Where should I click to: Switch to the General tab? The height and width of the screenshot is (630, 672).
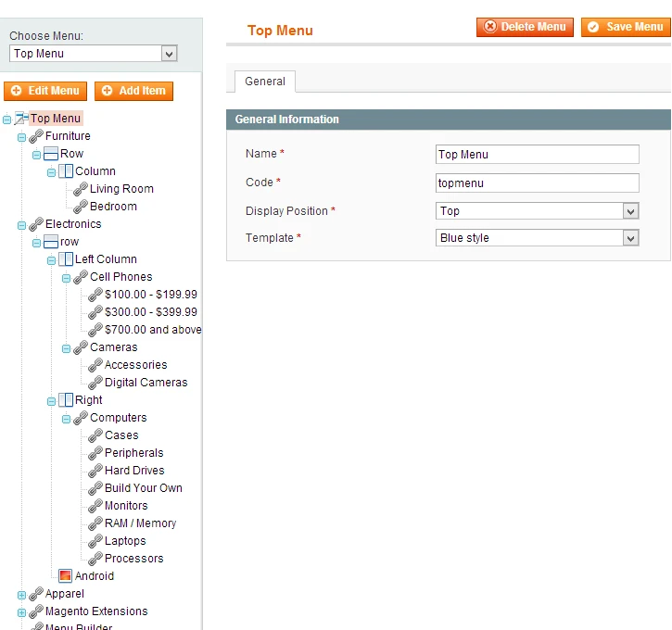click(264, 82)
